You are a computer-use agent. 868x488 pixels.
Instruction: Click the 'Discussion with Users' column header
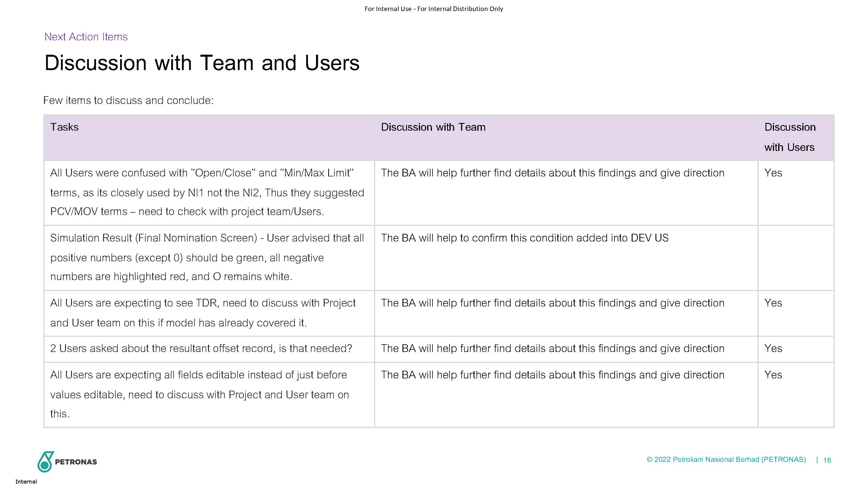pos(790,137)
